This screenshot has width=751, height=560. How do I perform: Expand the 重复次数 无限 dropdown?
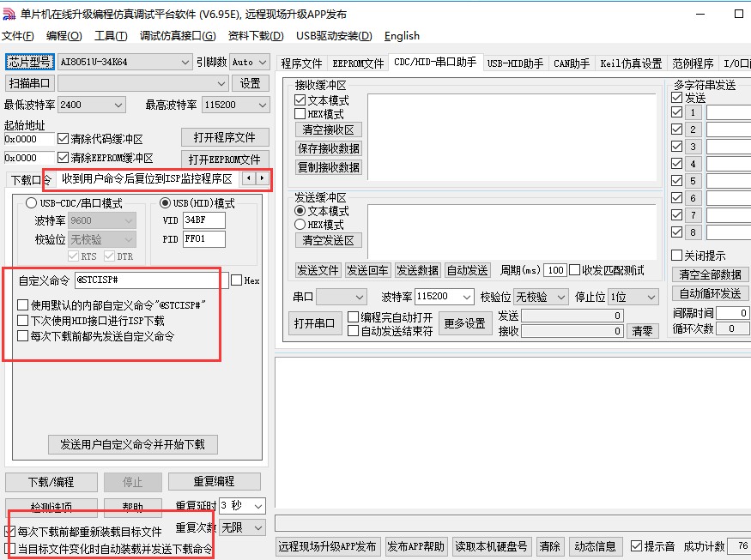pos(258,528)
